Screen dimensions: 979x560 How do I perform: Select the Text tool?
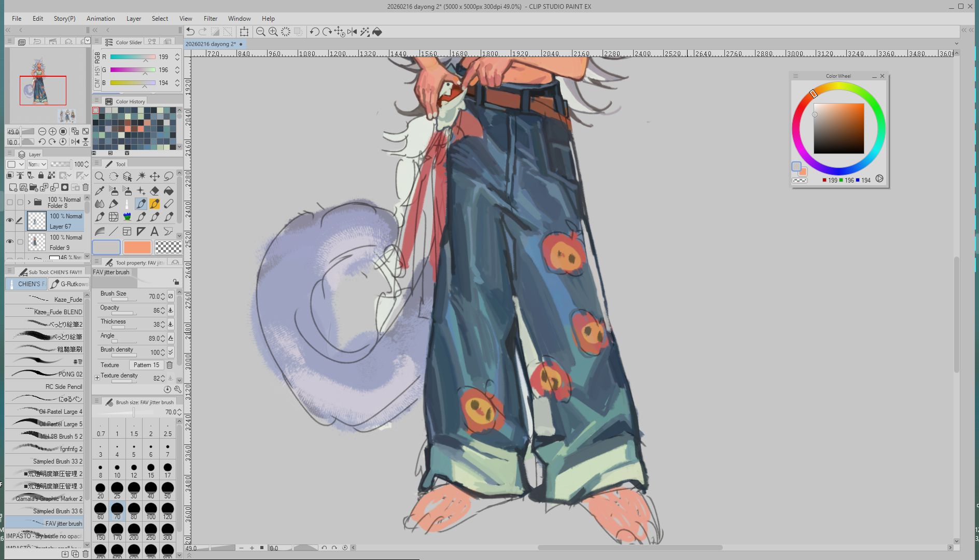(x=155, y=231)
